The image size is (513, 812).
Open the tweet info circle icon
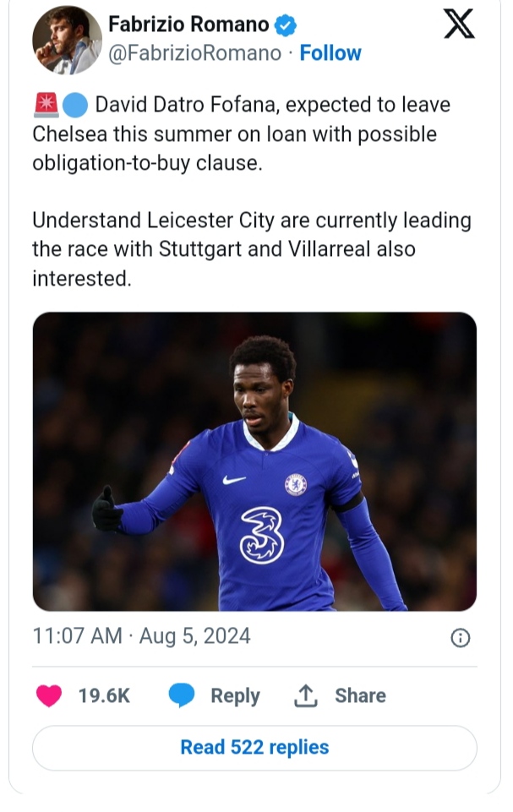(x=460, y=638)
